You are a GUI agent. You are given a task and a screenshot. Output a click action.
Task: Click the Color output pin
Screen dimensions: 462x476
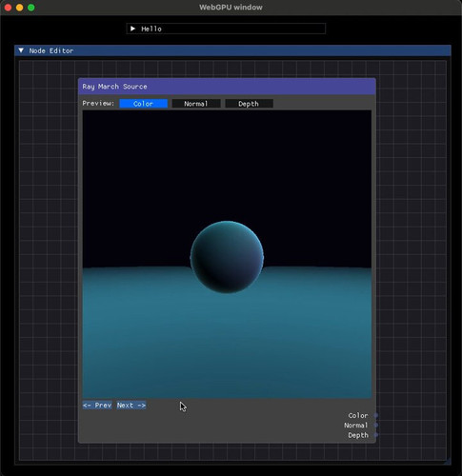pyautogui.click(x=376, y=415)
